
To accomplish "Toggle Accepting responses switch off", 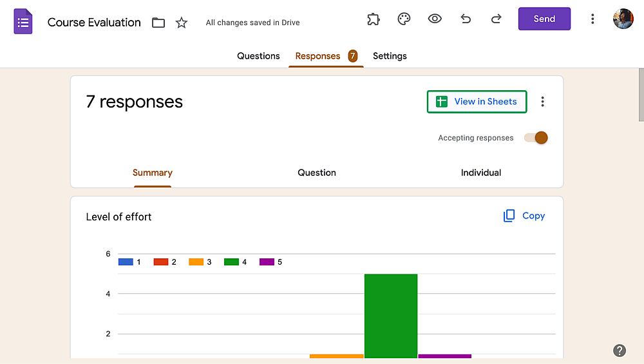I will 536,138.
